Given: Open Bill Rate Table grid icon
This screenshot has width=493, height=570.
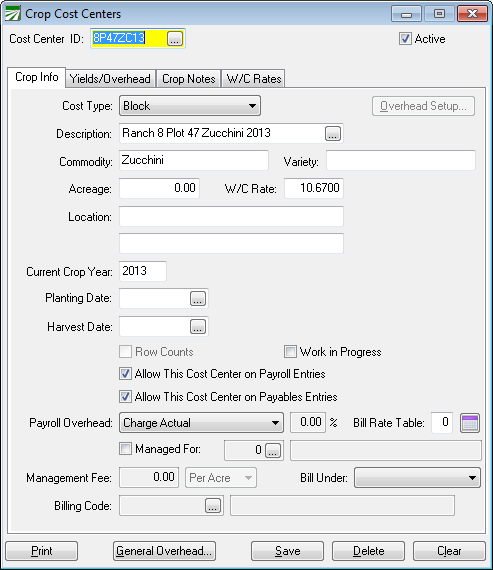Looking at the screenshot, I should pyautogui.click(x=470, y=423).
